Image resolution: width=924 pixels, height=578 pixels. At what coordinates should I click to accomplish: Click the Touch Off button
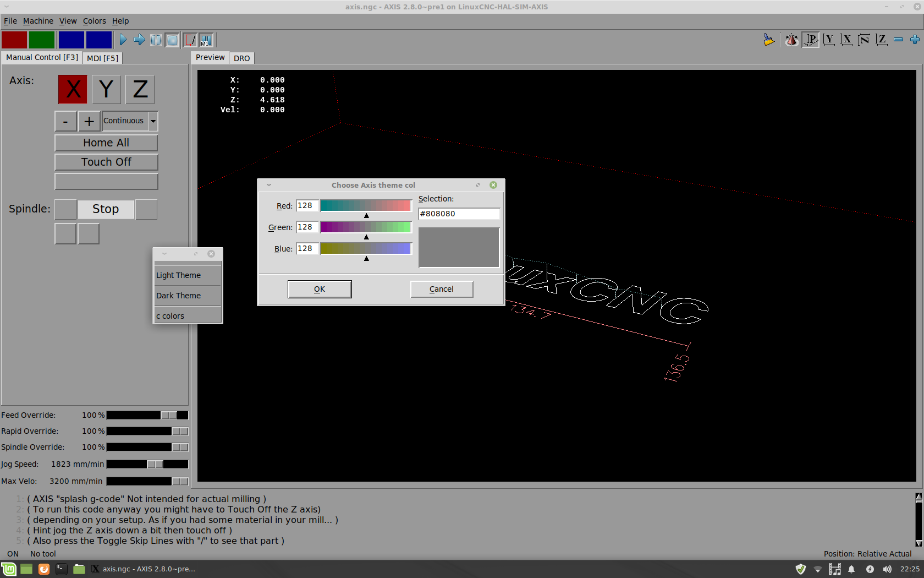106,162
